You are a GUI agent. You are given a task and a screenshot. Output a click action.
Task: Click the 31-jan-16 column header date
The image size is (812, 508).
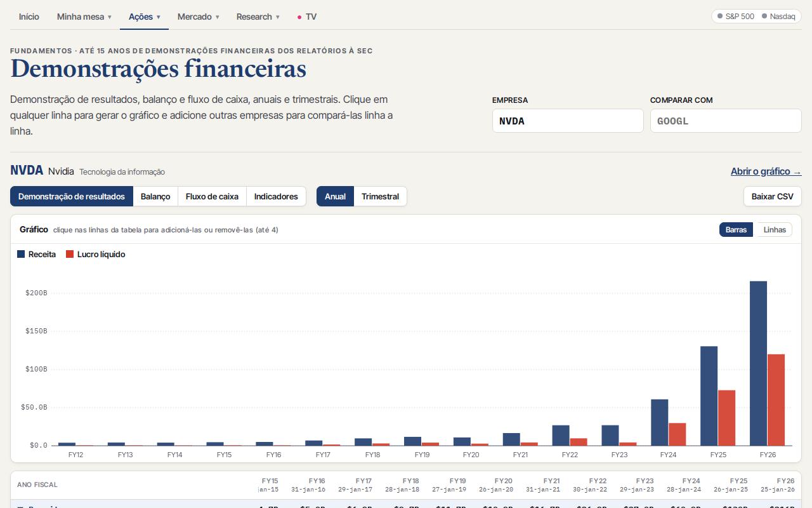(x=308, y=490)
